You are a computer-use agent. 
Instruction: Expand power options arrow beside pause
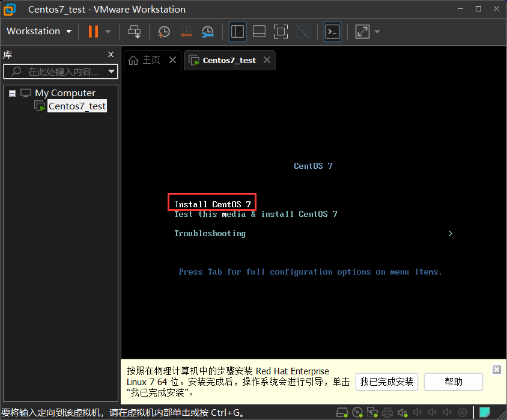108,31
